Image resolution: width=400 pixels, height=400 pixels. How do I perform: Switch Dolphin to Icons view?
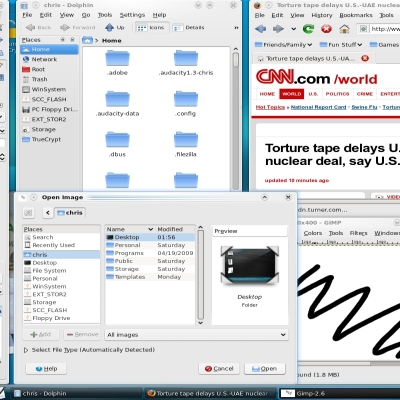pos(152,28)
